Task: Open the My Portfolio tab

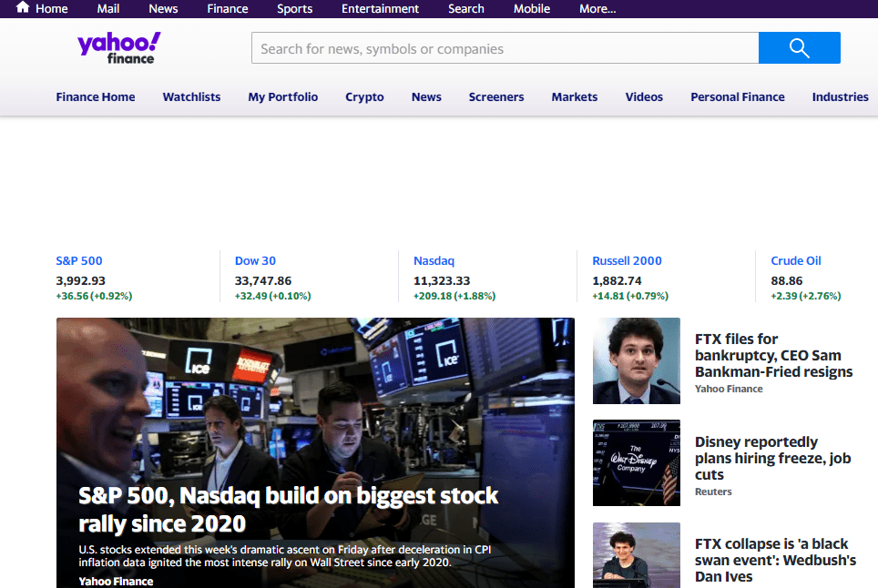Action: (x=282, y=96)
